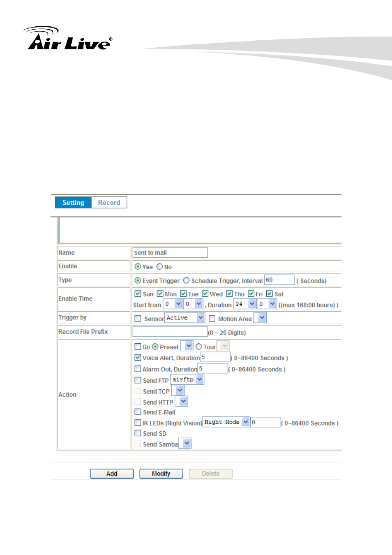The image size is (392, 555).
Task: Select the Enable Yes radio button
Action: [138, 266]
